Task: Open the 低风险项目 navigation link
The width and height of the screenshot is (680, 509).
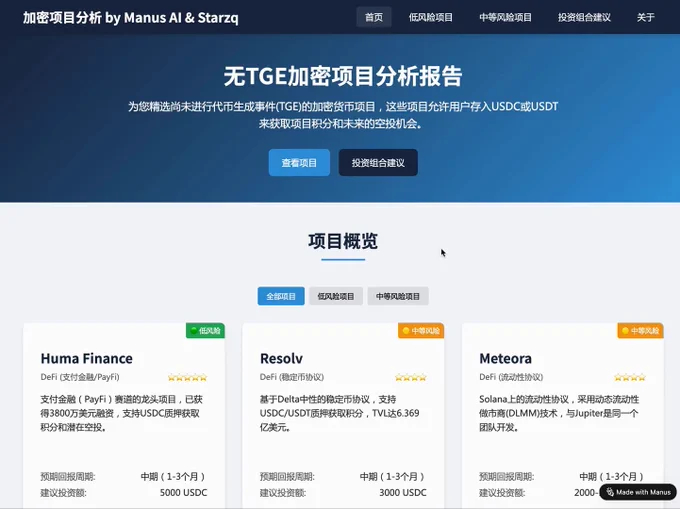Action: click(431, 17)
